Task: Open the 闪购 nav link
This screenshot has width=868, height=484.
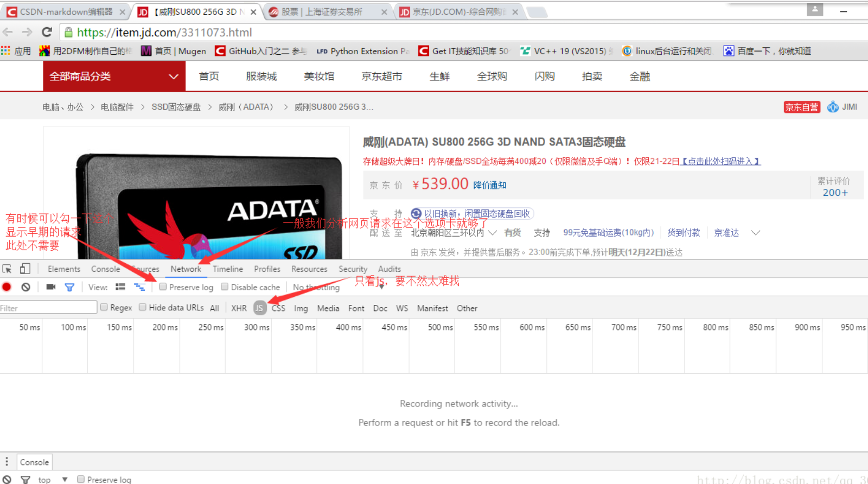Action: point(545,77)
